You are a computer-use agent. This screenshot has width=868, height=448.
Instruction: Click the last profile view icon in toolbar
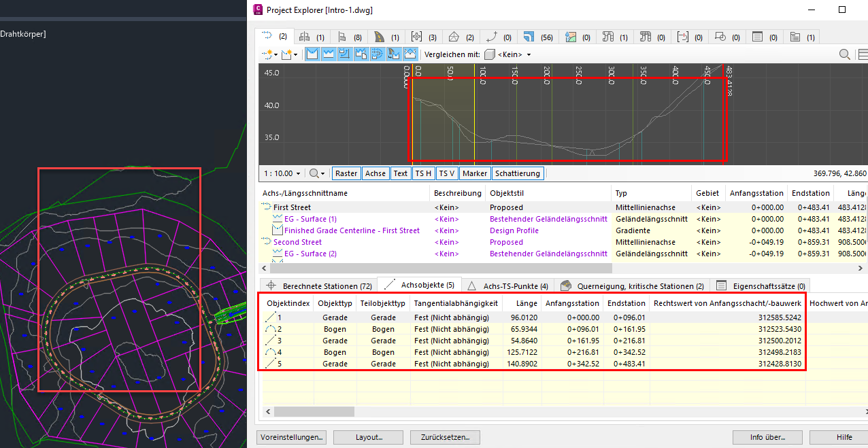[410, 54]
